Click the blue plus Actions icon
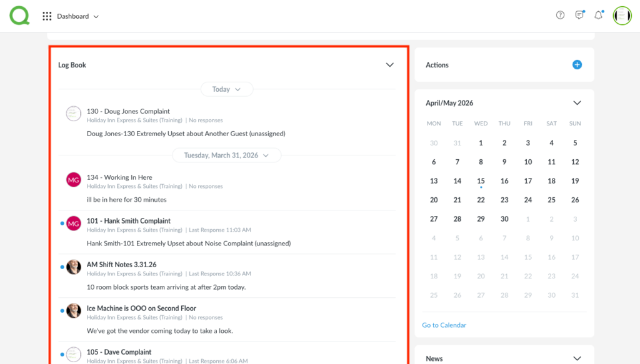640x364 pixels. coord(577,64)
